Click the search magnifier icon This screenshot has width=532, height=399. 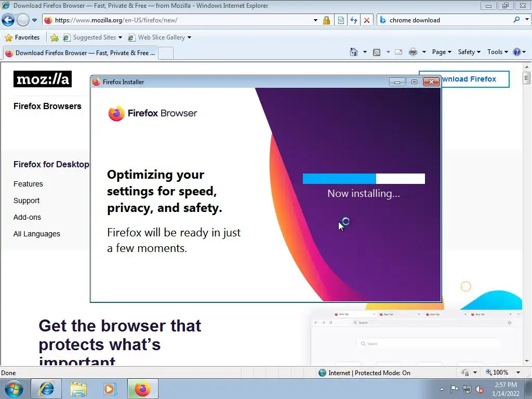517,20
